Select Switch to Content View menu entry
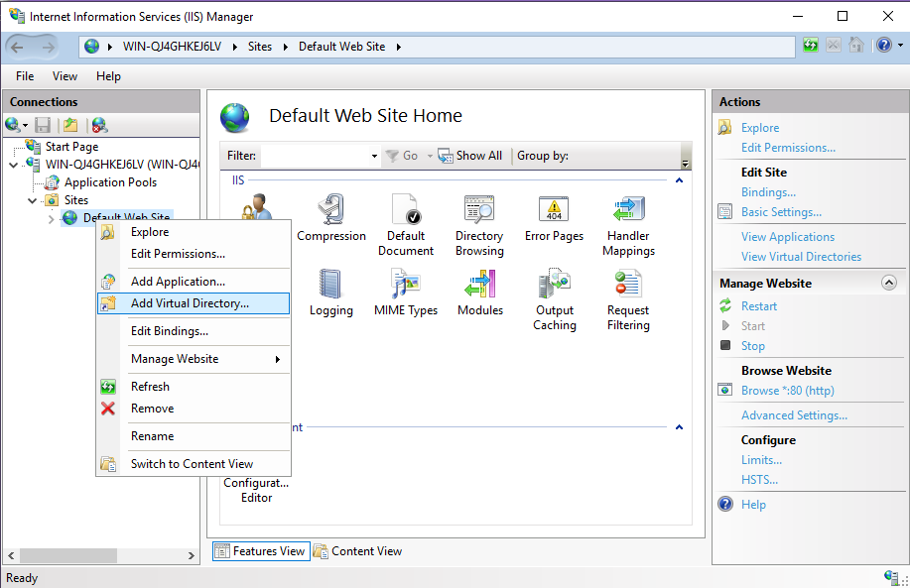 tap(194, 464)
